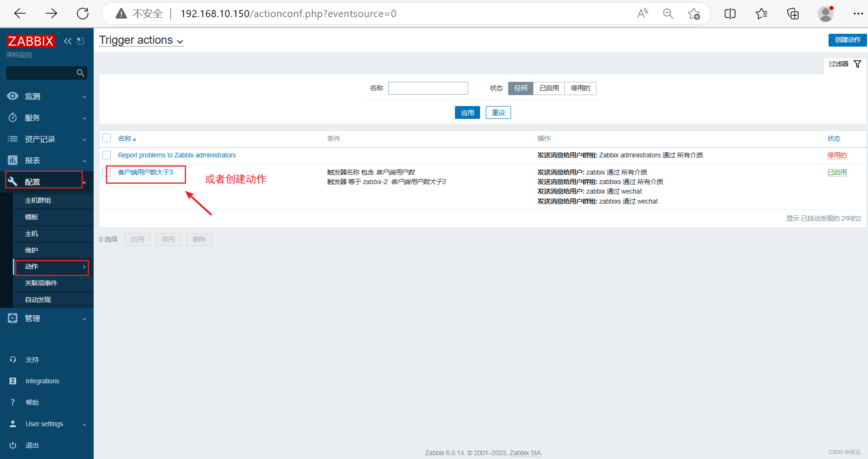Click the browser profile avatar
This screenshot has width=868, height=459.
coord(826,13)
